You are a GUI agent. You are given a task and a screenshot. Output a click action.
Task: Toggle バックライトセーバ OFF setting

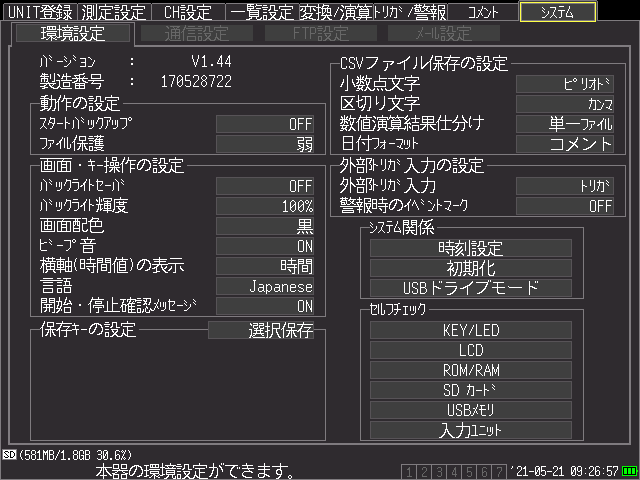coord(265,186)
